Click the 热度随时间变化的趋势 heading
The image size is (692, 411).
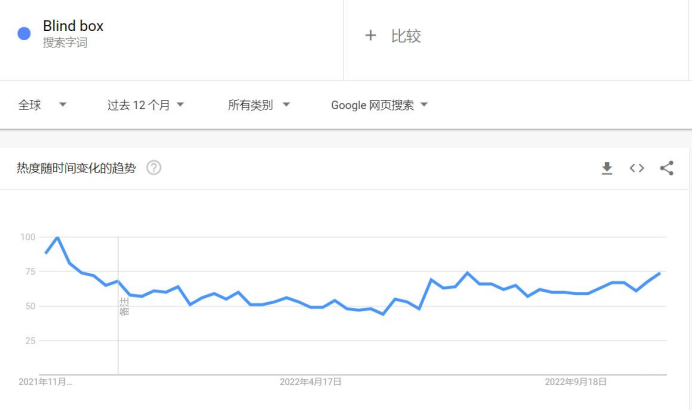click(x=76, y=168)
